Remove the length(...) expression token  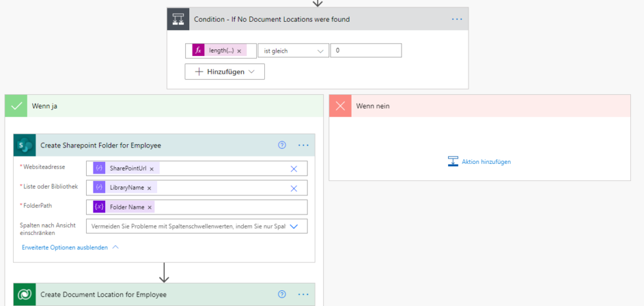click(239, 51)
